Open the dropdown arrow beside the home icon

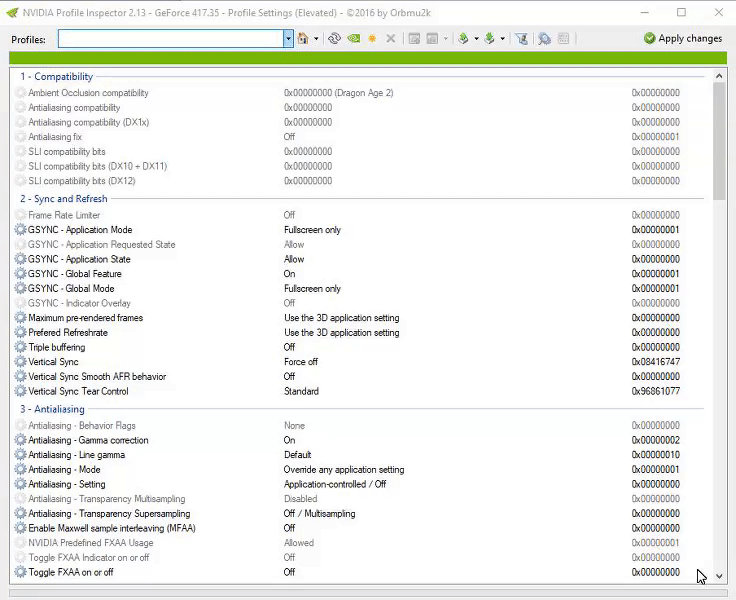tap(316, 38)
